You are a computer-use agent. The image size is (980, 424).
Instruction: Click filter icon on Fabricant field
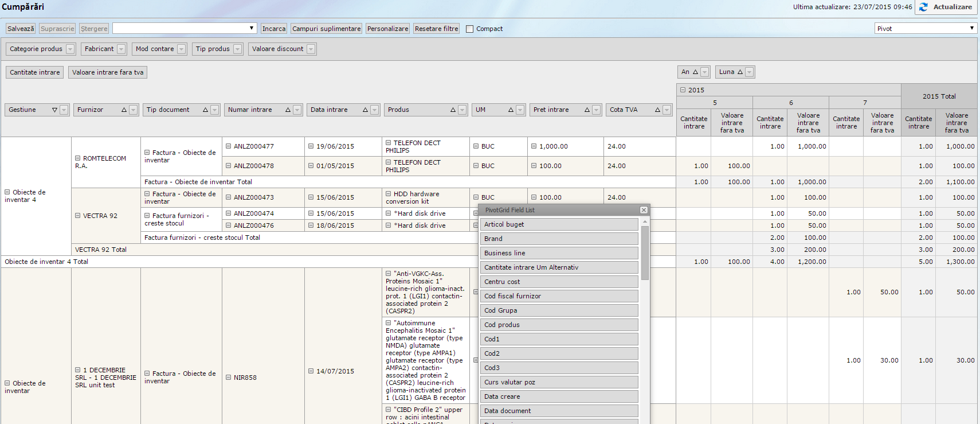(121, 49)
